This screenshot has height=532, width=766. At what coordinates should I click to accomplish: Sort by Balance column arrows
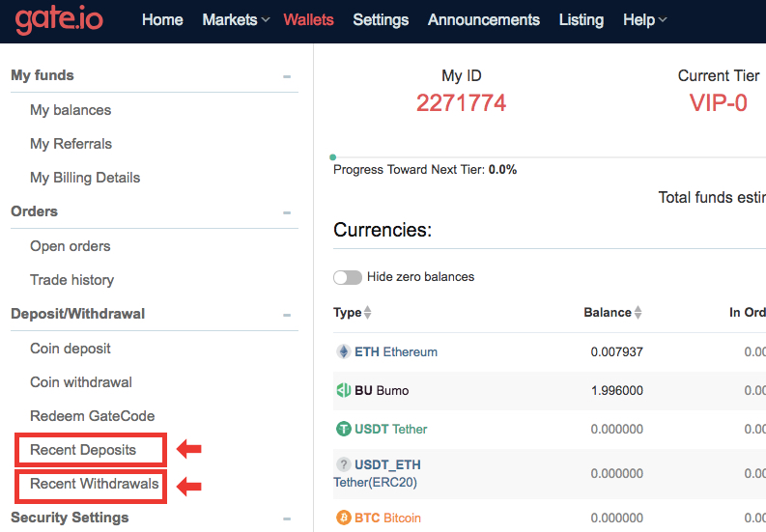638,312
